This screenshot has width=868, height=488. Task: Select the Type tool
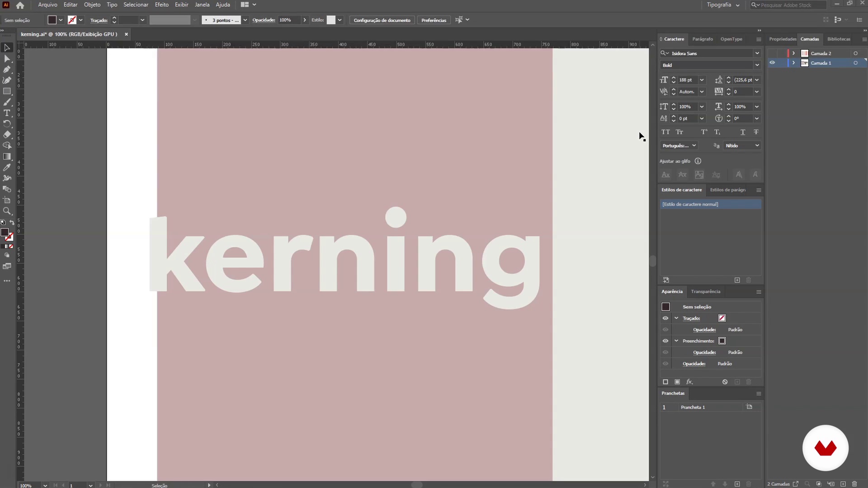click(x=7, y=113)
